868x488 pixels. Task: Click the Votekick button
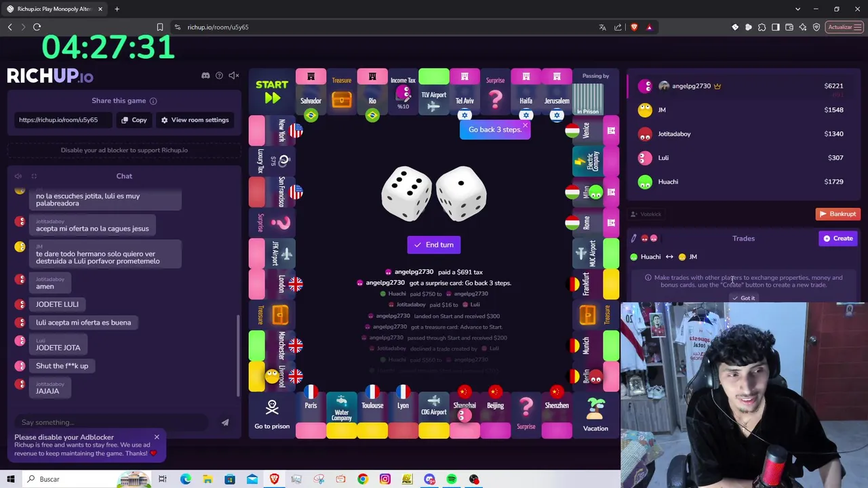coord(646,214)
